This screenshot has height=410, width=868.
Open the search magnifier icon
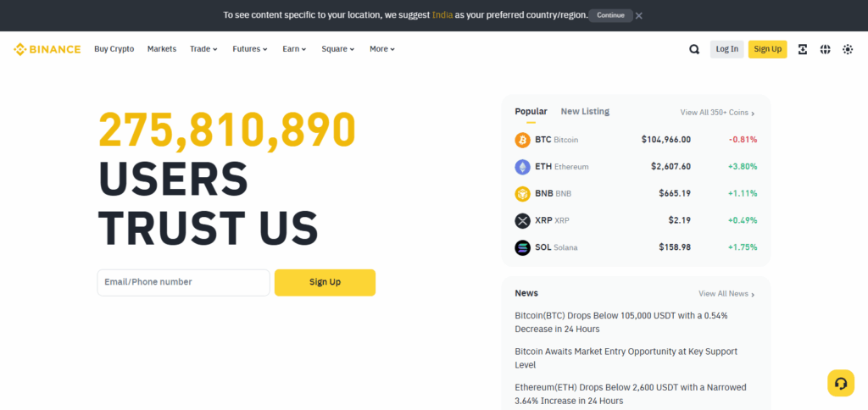[694, 49]
